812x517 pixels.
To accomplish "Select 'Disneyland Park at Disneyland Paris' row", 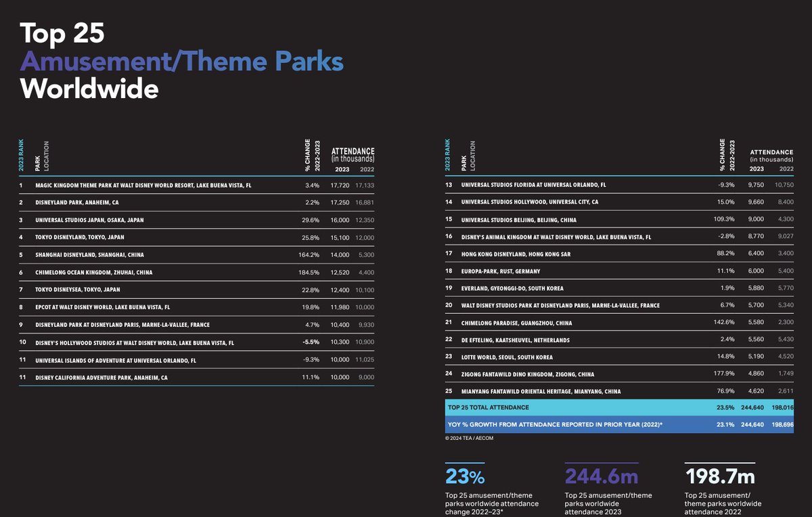I will pos(196,325).
